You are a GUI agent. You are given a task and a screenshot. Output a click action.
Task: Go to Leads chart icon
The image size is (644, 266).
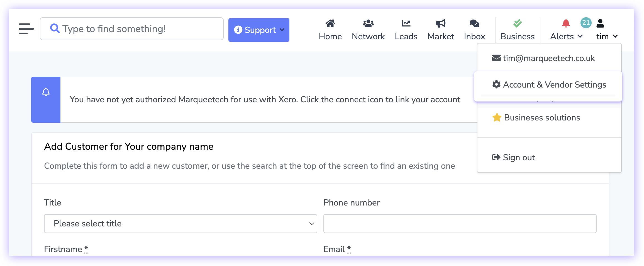click(x=406, y=23)
